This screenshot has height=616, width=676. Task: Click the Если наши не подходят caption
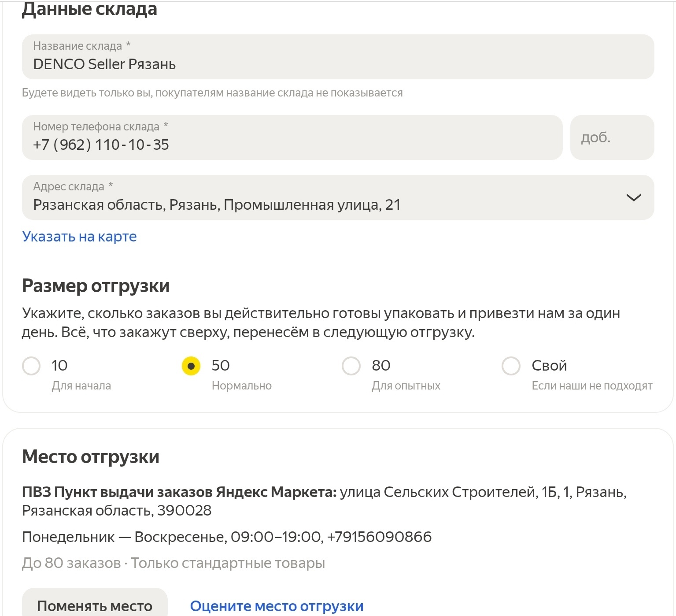click(x=591, y=386)
